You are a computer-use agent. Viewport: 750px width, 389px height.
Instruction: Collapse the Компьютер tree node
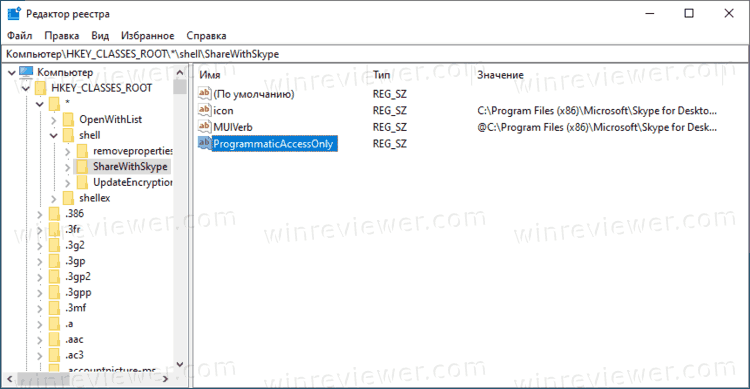pos(12,73)
